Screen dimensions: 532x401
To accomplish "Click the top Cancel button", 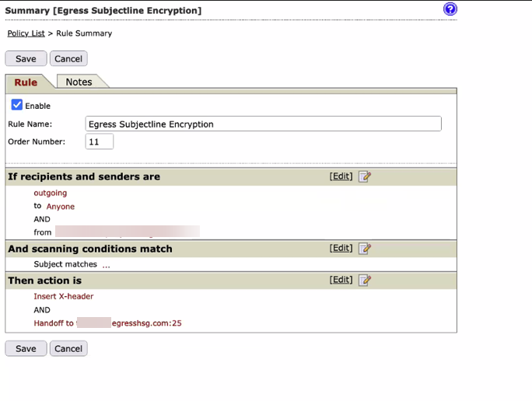I will coord(68,58).
